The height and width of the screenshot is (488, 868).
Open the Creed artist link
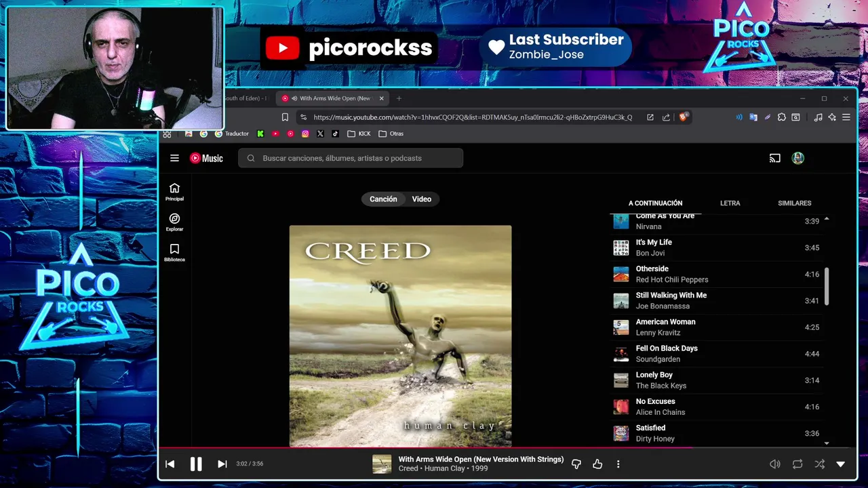(x=408, y=468)
